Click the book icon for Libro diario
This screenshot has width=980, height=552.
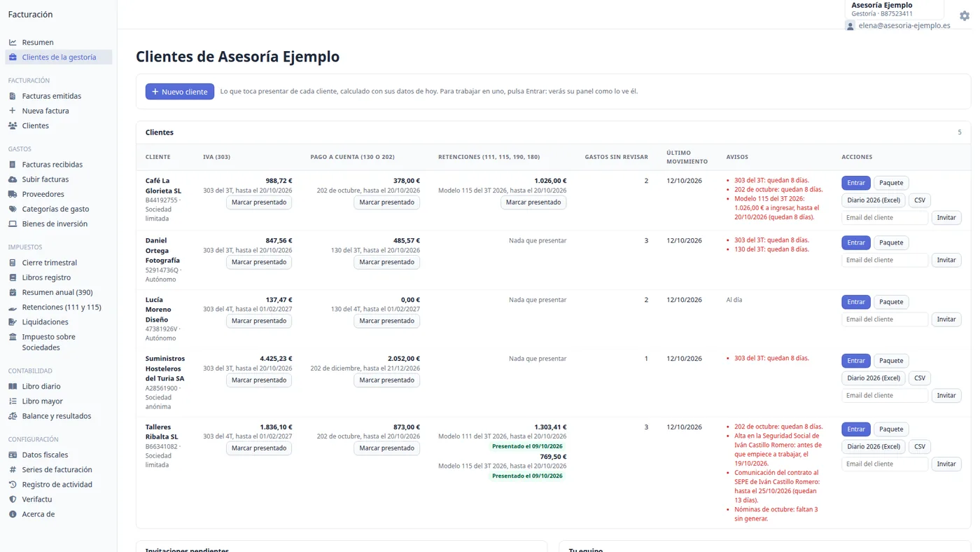click(13, 387)
